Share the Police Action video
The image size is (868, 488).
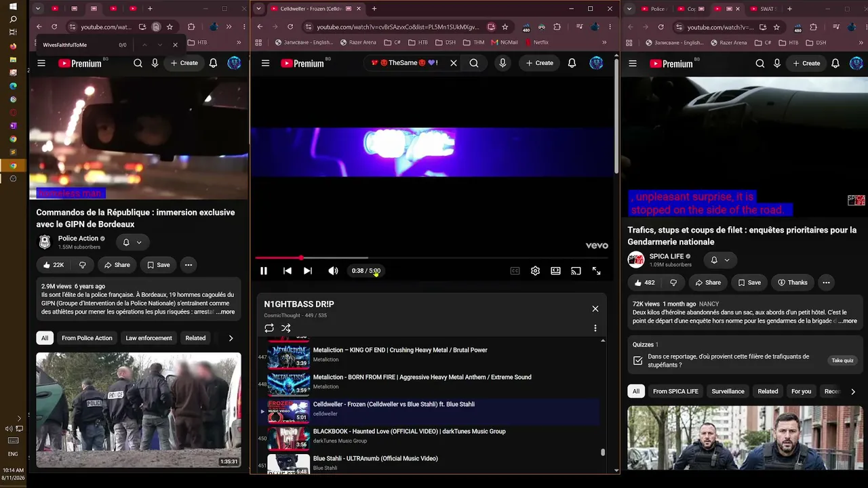pos(117,265)
